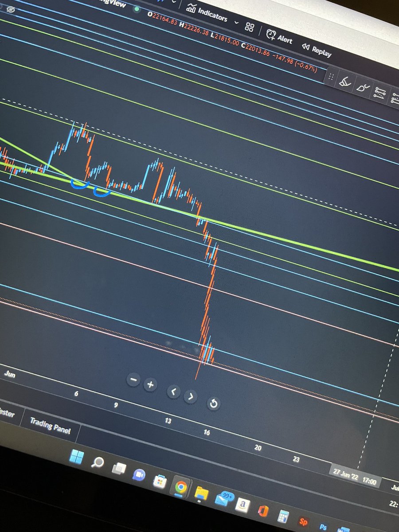Create a new Alert
This screenshot has width=399, height=532.
click(x=279, y=37)
